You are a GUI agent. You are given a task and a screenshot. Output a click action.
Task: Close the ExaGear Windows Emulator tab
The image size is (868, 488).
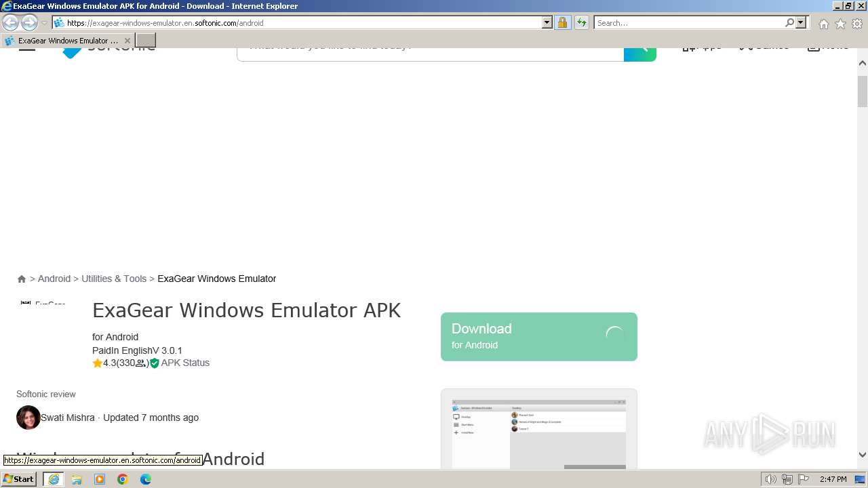(127, 41)
